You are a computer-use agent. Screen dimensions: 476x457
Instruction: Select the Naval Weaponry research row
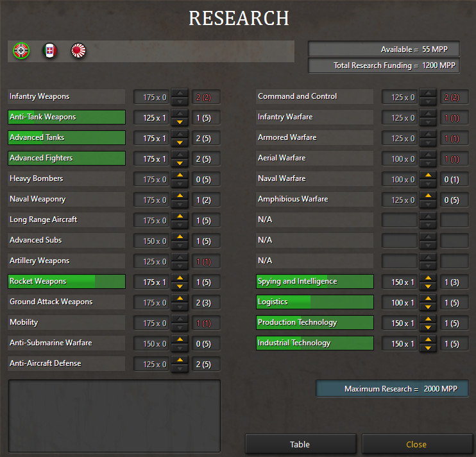[x=67, y=199]
